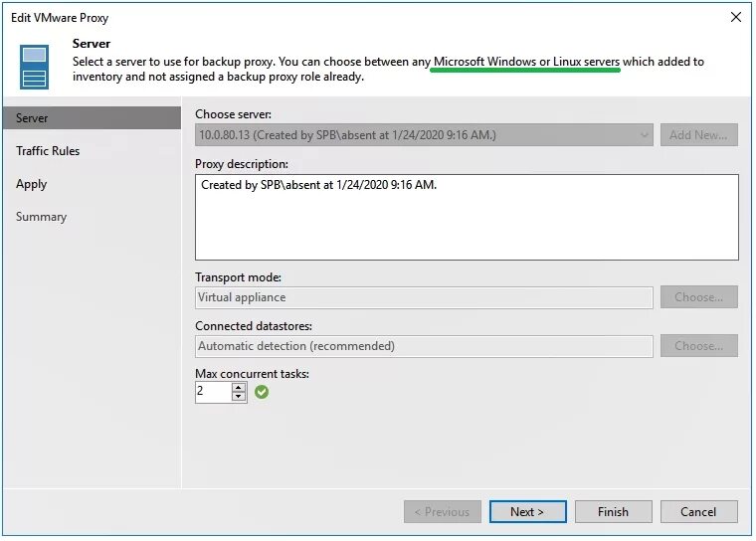Click the 'Connected datastores:' label
Screen dimensions: 756x541
coord(254,326)
